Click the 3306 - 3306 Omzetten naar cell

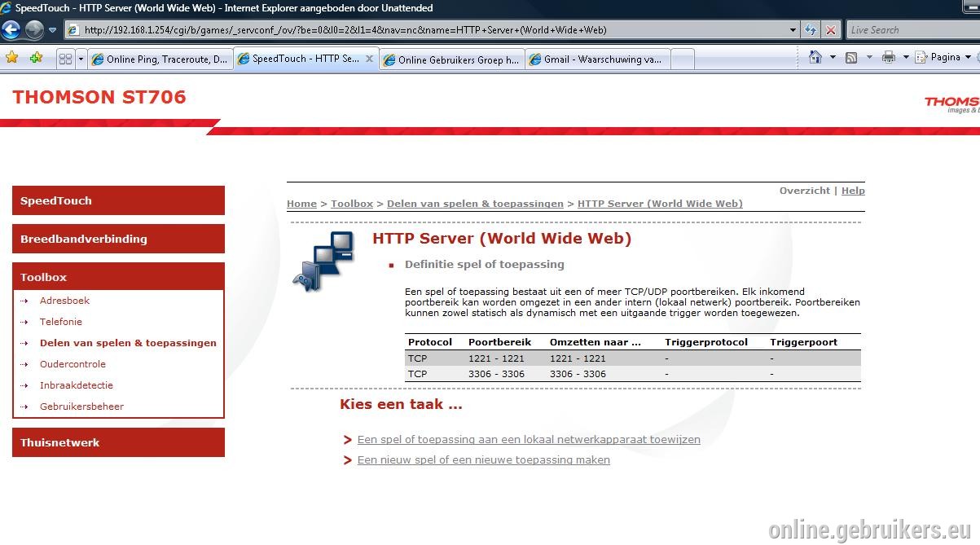(578, 374)
